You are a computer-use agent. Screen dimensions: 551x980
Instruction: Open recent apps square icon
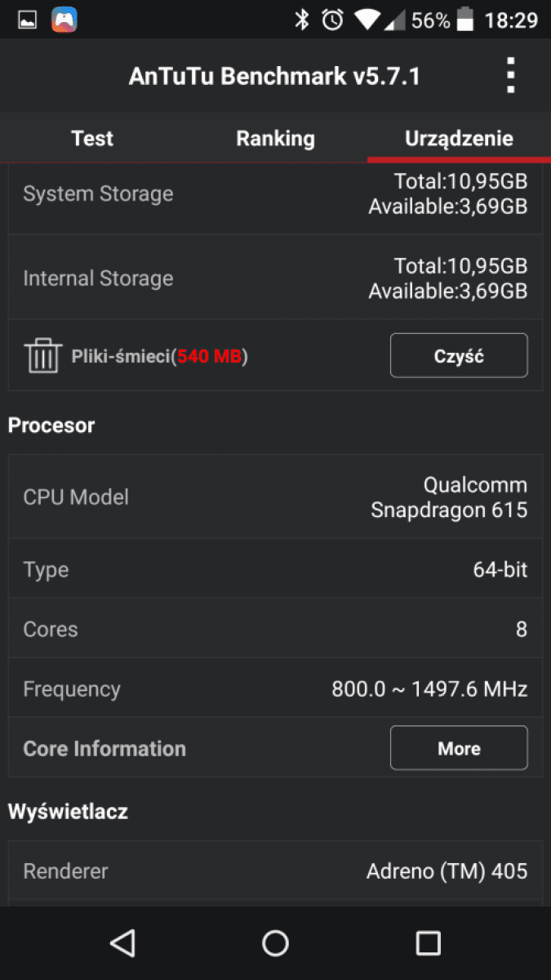(x=429, y=943)
